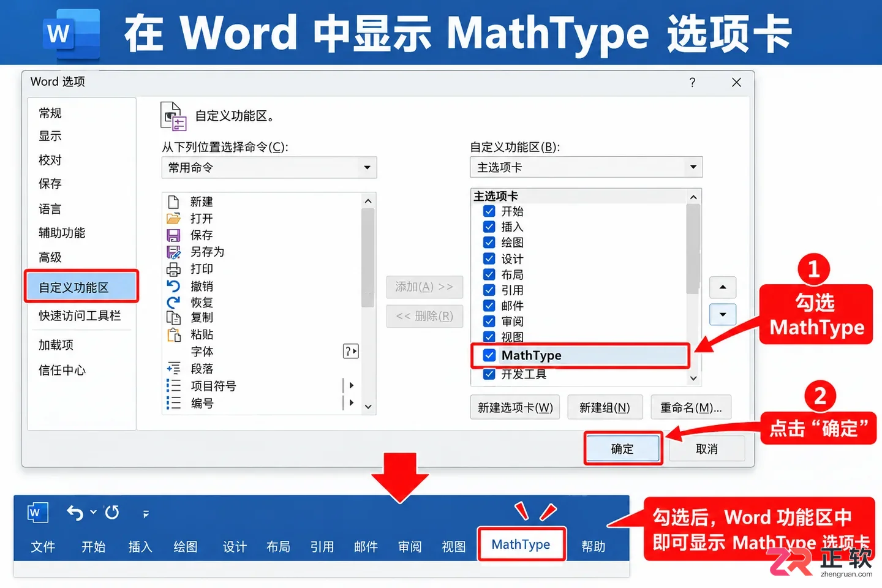
Task: Toggle the MathType tab checkbox
Action: tap(489, 355)
